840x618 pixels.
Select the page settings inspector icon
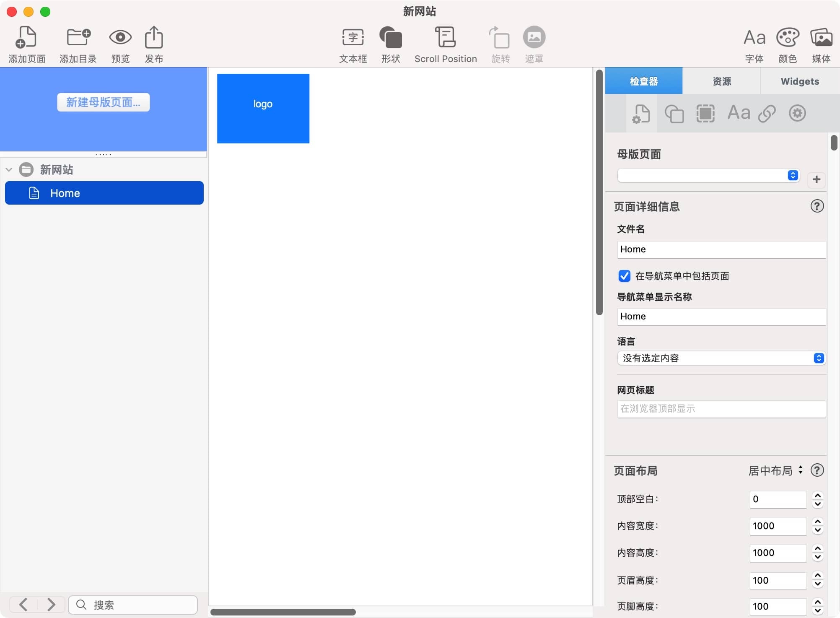tap(641, 114)
